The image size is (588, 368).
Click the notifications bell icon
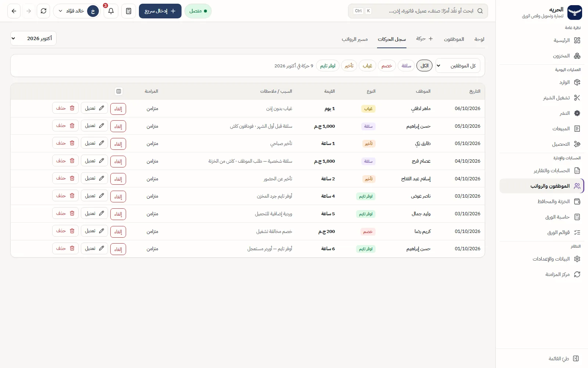pos(111,11)
